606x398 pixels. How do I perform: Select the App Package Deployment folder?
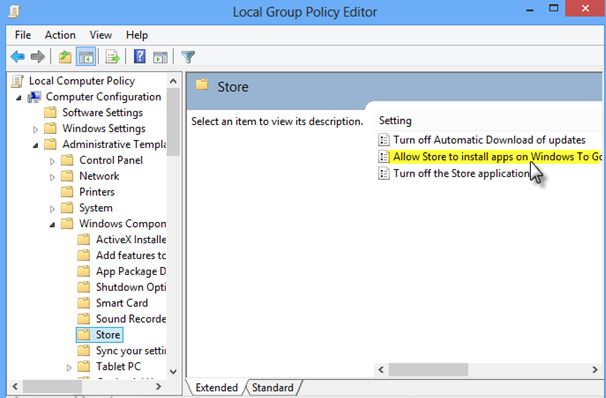tap(131, 271)
